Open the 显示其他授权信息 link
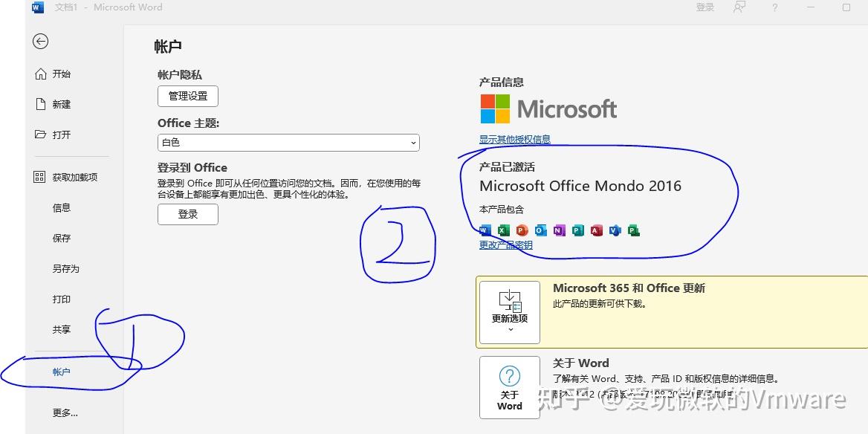This screenshot has height=434, width=868. [515, 140]
